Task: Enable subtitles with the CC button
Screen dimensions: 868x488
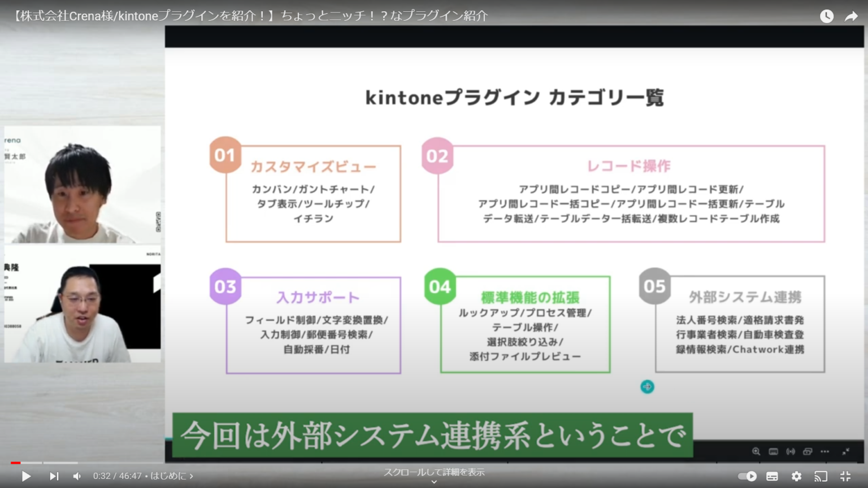Action: coord(772,476)
